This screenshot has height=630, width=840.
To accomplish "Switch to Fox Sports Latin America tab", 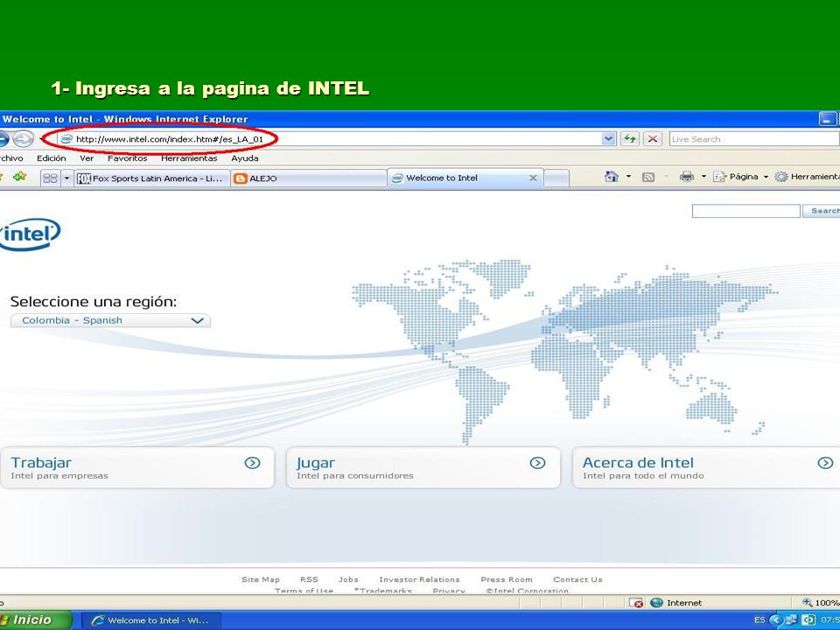I will pos(152,178).
